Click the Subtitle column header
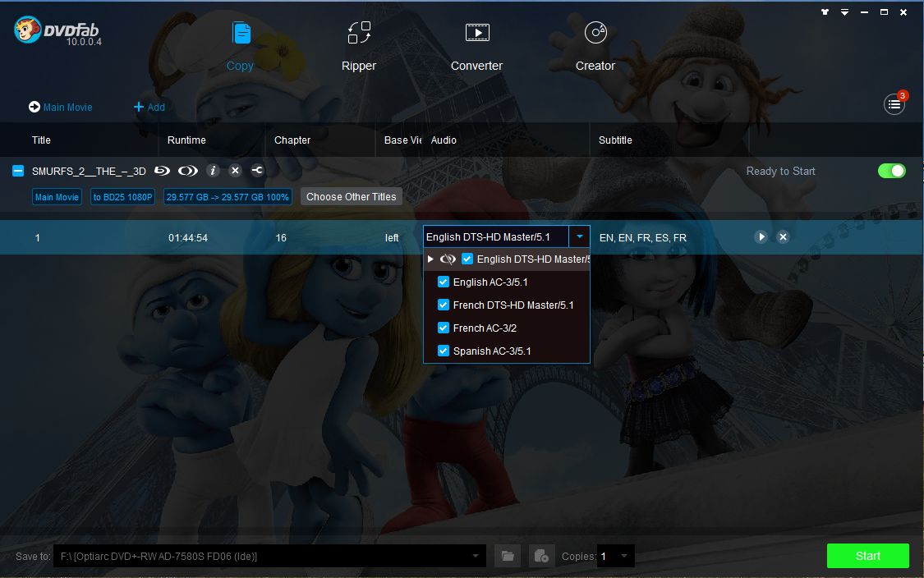The height and width of the screenshot is (578, 924). 615,140
